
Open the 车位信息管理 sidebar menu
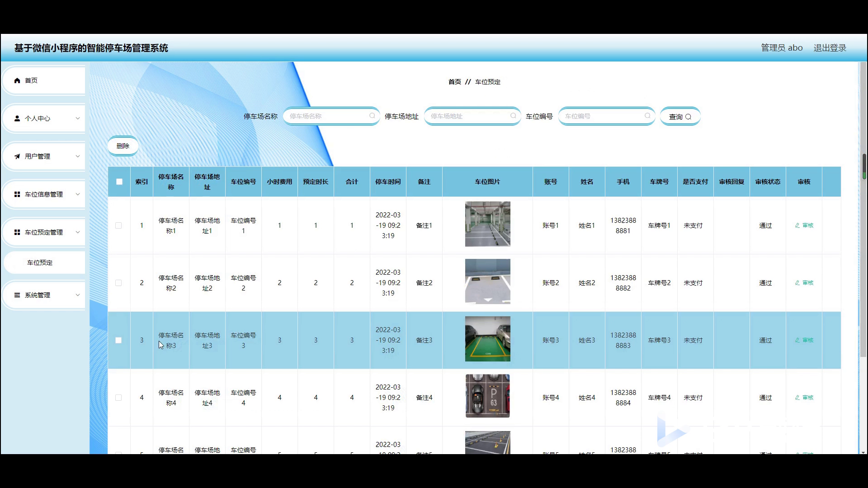(x=44, y=194)
